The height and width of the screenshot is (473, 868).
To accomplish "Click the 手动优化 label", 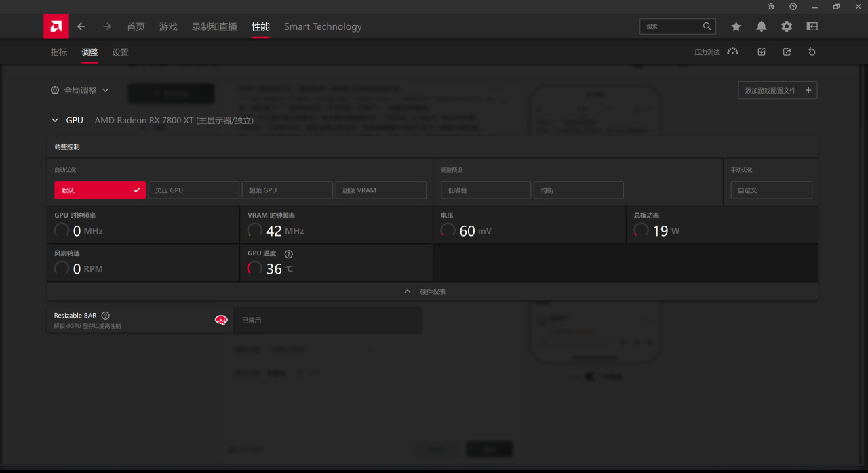I will [x=741, y=170].
